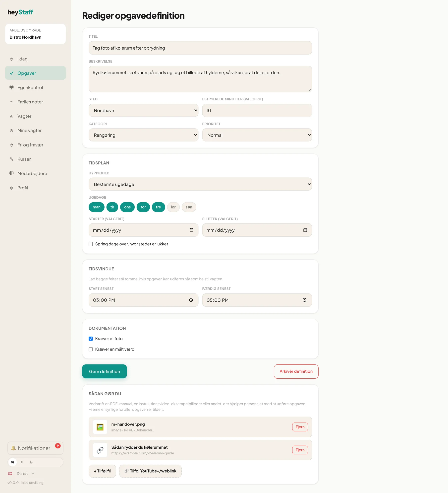The width and height of the screenshot is (448, 493).
Task: Click the heyStaff logo
Action: tap(20, 12)
